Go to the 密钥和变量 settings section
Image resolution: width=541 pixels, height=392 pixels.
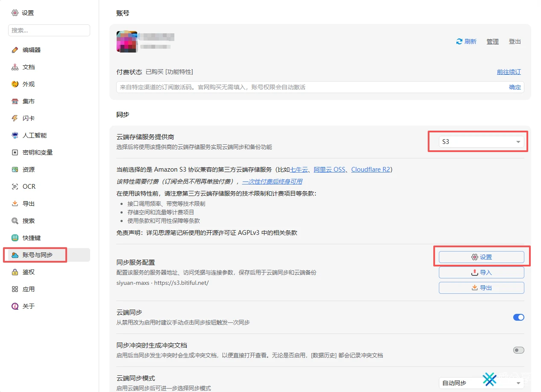(49, 152)
